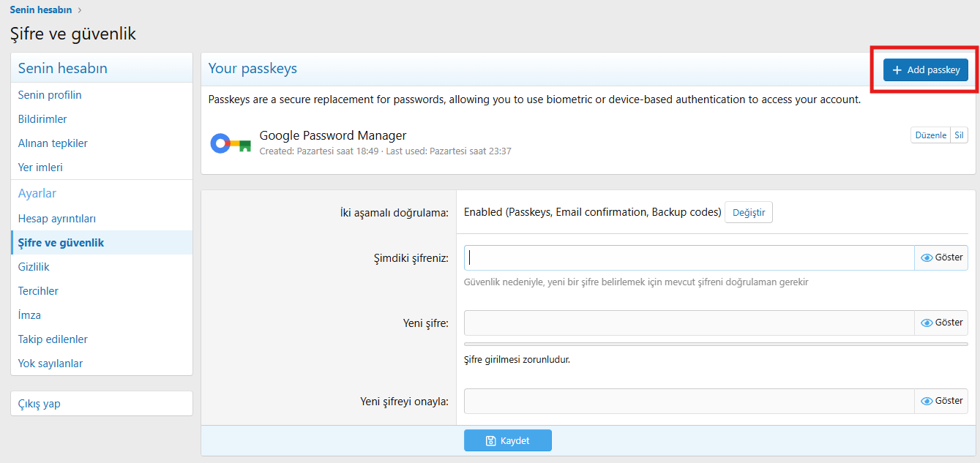This screenshot has height=463, width=980.
Task: Open Yer imleri bookmarks page
Action: point(40,167)
